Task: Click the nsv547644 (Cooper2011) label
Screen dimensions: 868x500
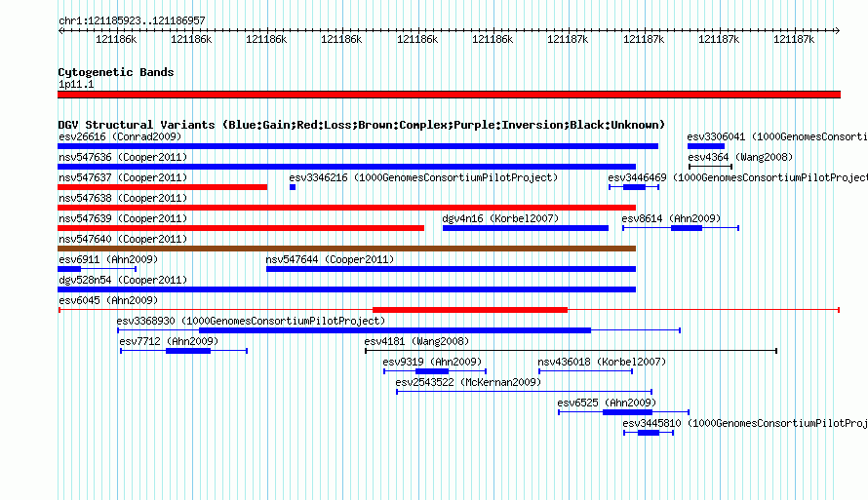Action: [330, 259]
